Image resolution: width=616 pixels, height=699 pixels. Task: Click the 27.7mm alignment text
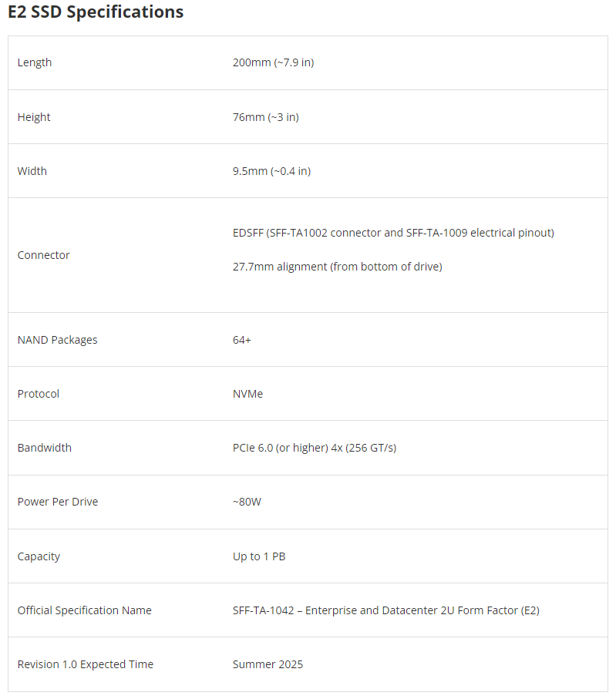click(x=337, y=267)
